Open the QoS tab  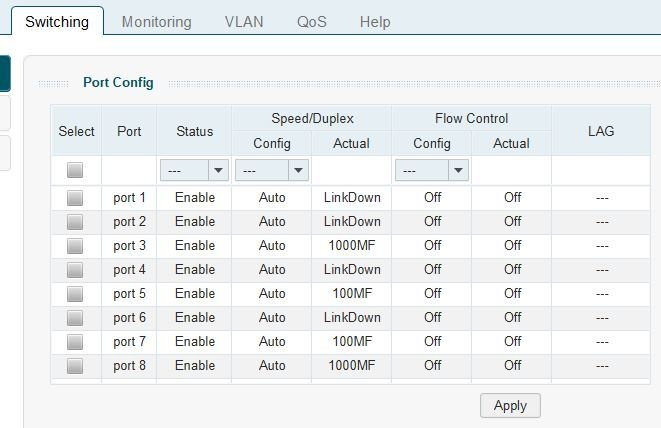tap(312, 21)
